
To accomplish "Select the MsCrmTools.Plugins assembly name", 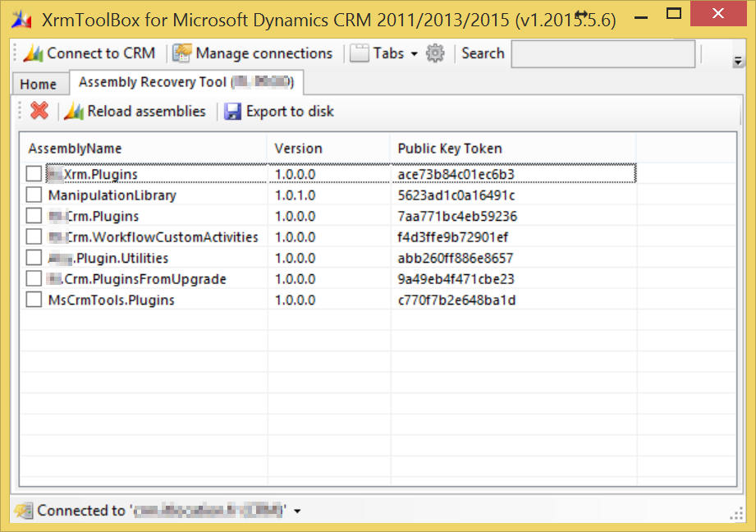I will coord(112,300).
